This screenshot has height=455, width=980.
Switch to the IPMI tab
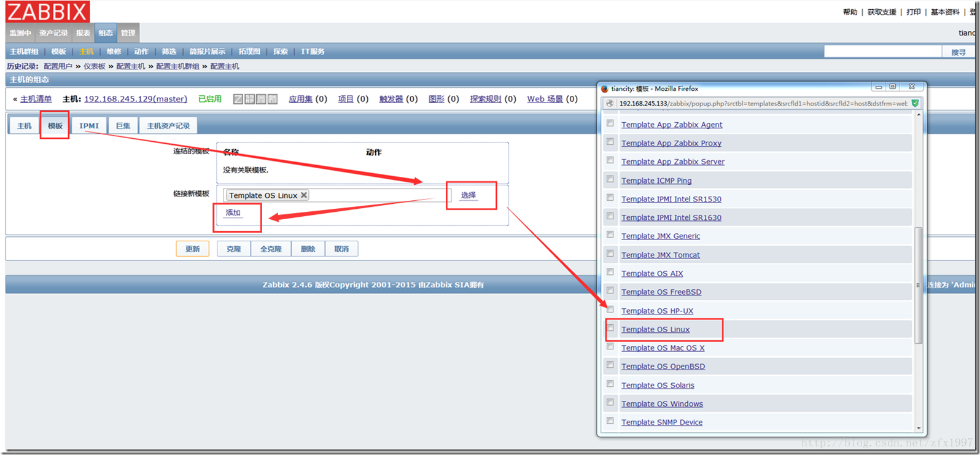(x=89, y=126)
